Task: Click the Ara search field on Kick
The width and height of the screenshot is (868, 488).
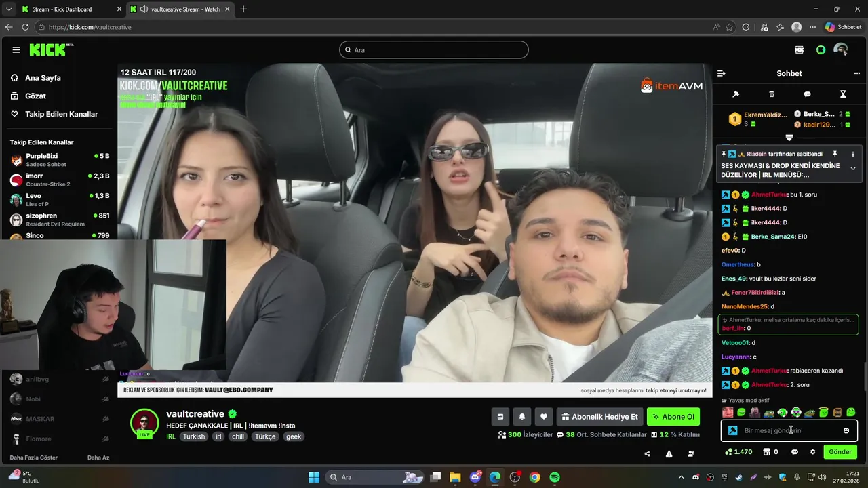Action: click(x=434, y=49)
